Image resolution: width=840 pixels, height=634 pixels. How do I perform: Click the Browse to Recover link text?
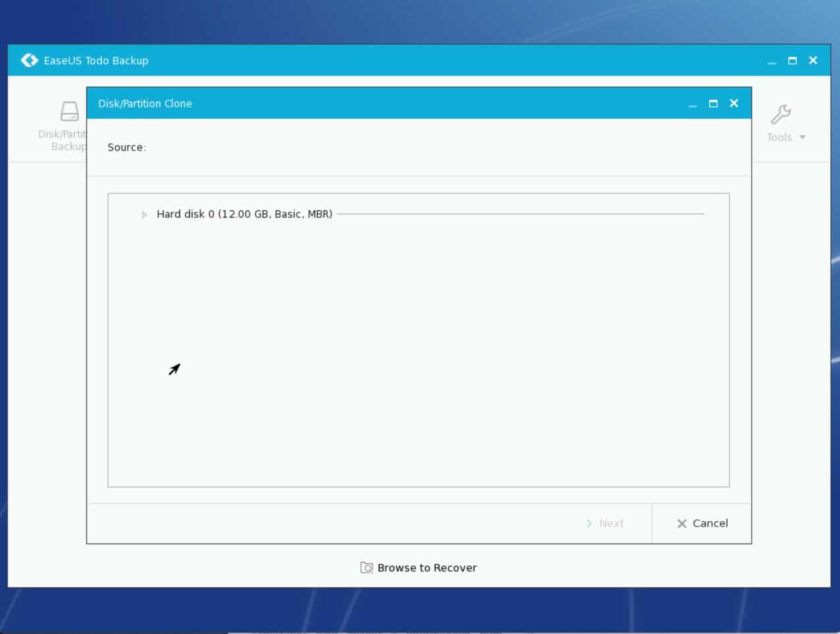click(427, 567)
